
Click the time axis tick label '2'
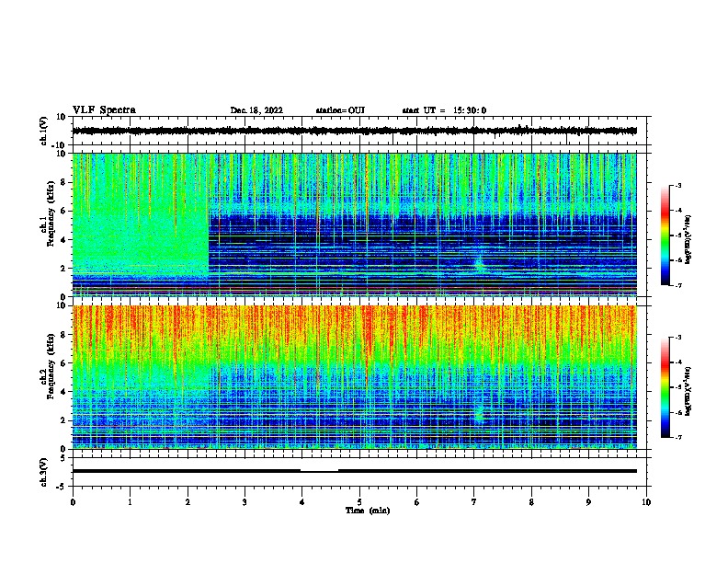(188, 502)
